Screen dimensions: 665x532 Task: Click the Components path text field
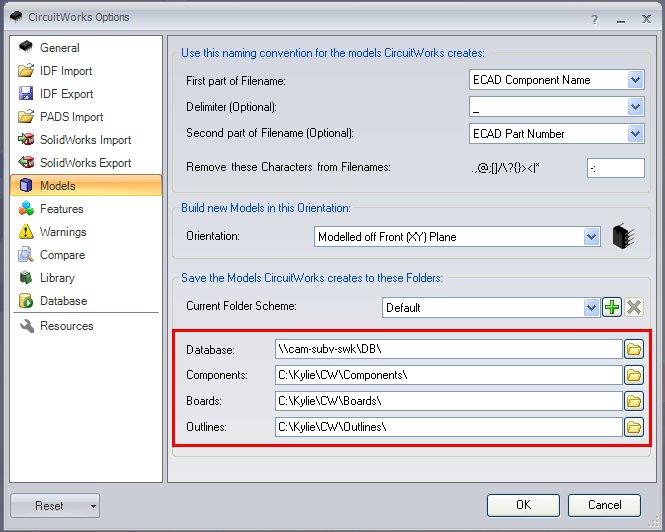pyautogui.click(x=449, y=375)
